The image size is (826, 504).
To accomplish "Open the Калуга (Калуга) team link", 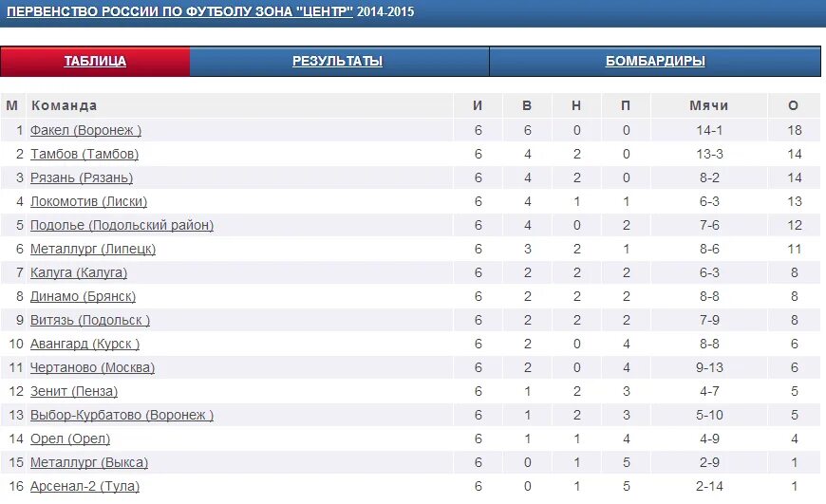I will pyautogui.click(x=79, y=272).
